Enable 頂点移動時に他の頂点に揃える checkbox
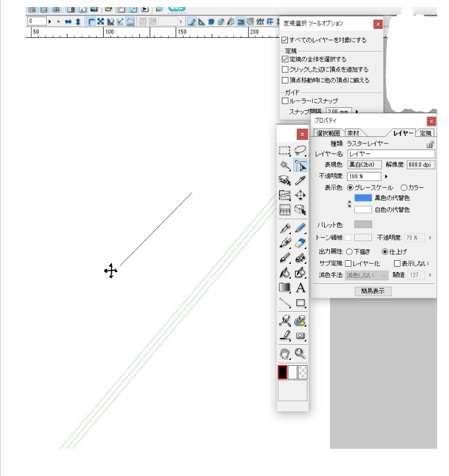This screenshot has height=476, width=449. (x=285, y=80)
